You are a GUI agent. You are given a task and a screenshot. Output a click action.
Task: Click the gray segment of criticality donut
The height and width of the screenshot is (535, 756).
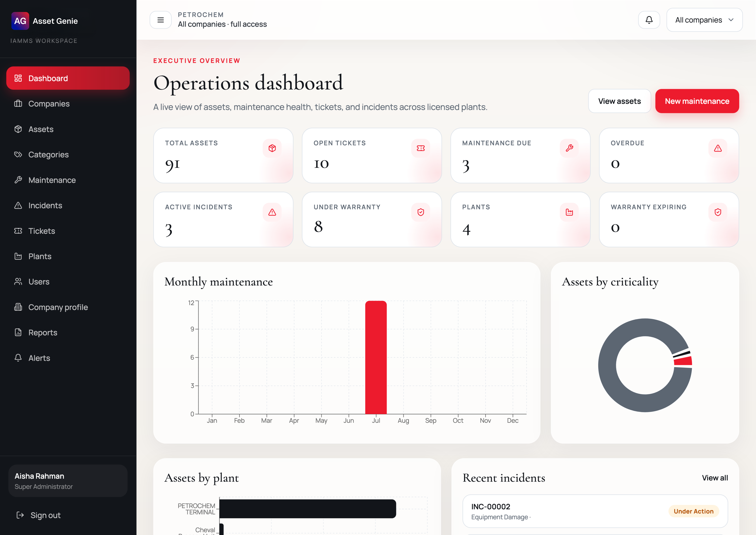607,366
